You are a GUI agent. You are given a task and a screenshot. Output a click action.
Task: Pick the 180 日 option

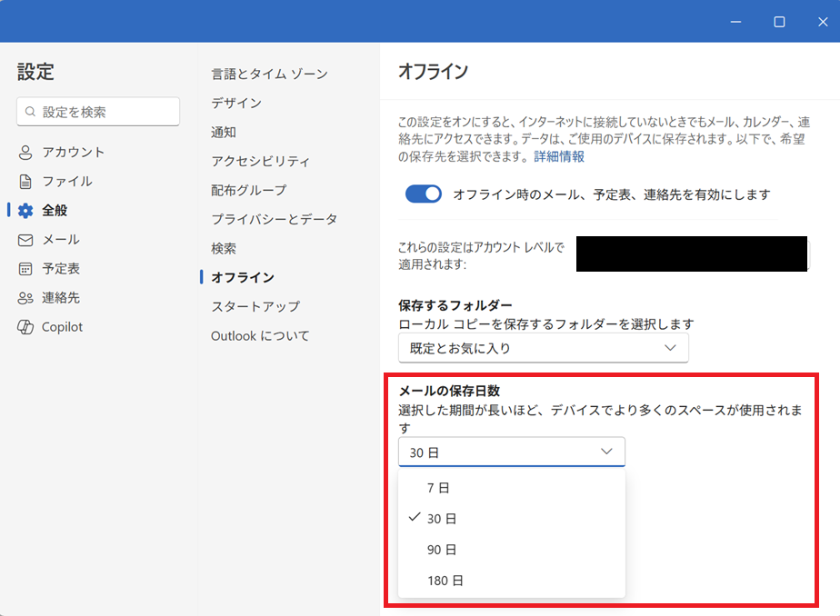[445, 581]
